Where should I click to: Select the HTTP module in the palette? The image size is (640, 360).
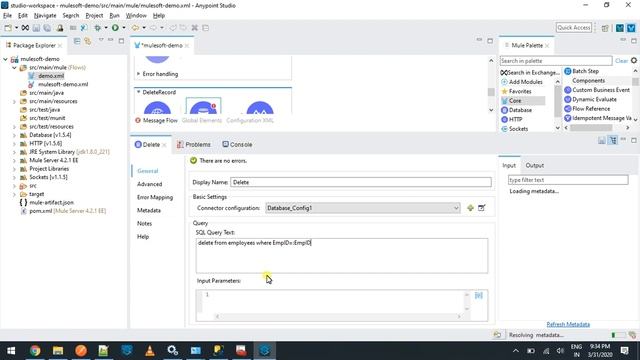(x=512, y=120)
